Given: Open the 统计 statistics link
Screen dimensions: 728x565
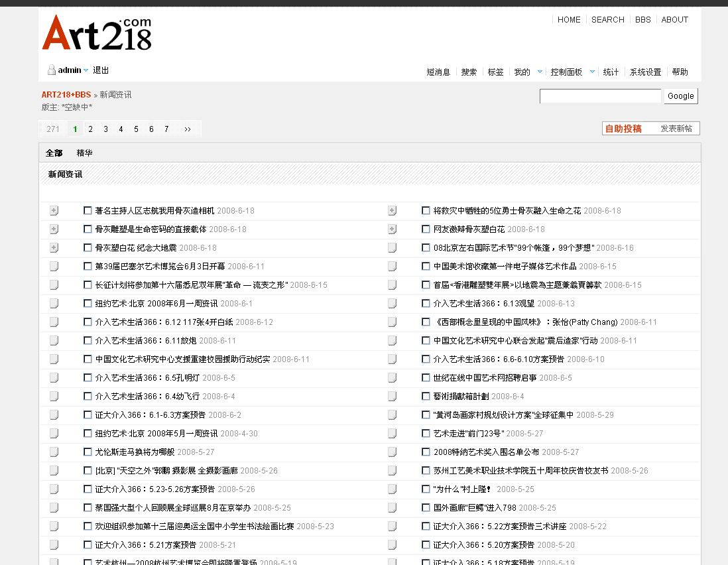Looking at the screenshot, I should coord(611,72).
